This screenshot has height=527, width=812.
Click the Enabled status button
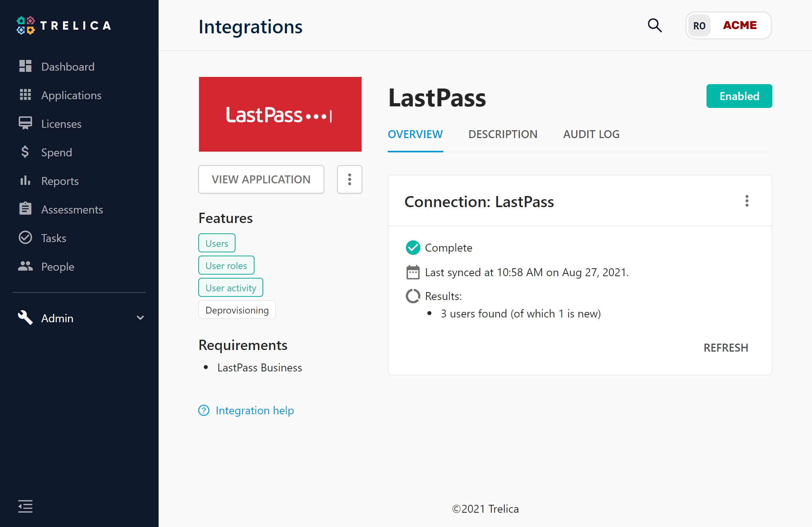click(x=739, y=96)
